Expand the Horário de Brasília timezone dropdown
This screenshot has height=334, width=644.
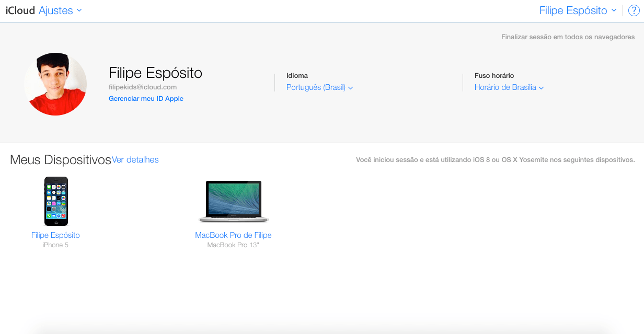point(509,87)
